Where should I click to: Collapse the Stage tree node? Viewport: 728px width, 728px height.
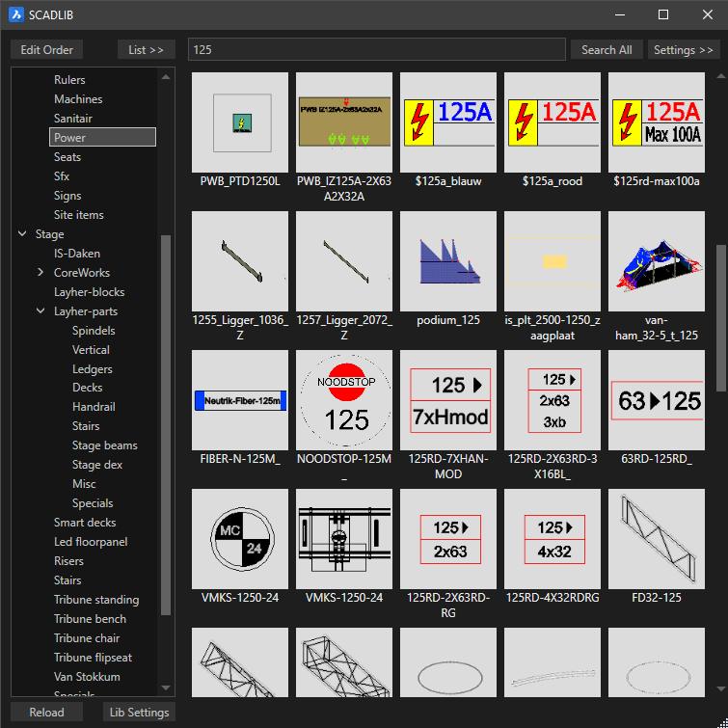pos(23,234)
